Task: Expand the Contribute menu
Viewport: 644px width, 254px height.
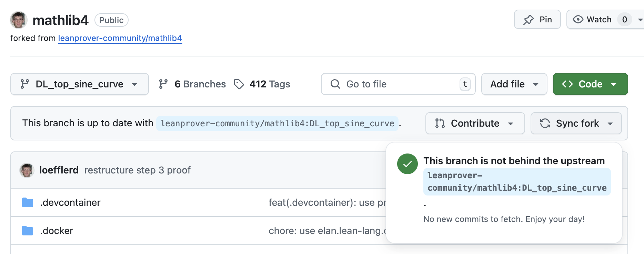Action: click(475, 123)
